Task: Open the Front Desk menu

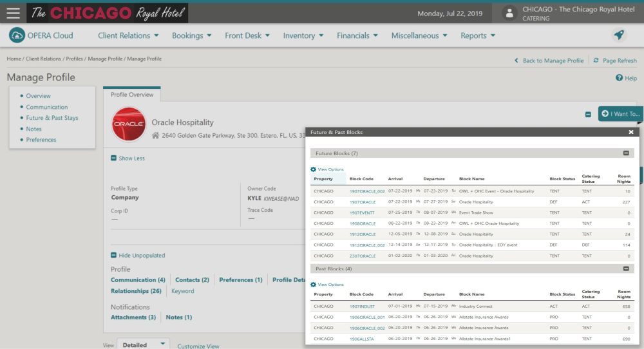Action: point(247,35)
